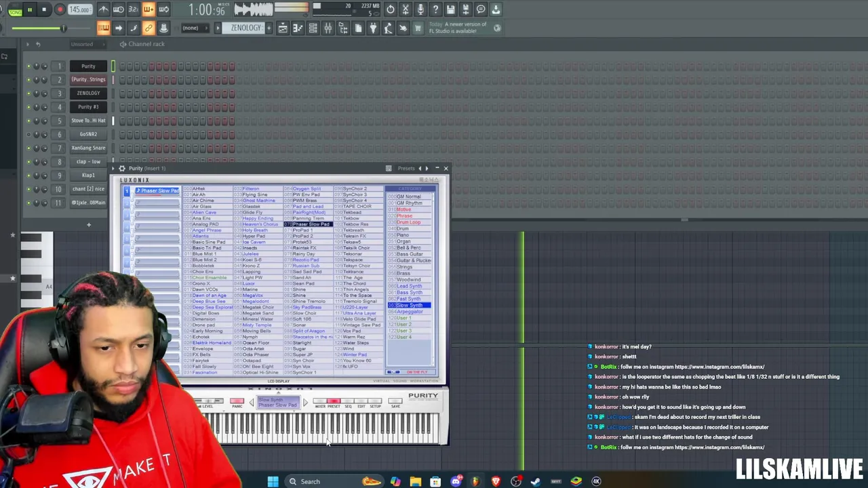868x488 pixels.
Task: Select Drum Loop category
Action: [x=408, y=222]
